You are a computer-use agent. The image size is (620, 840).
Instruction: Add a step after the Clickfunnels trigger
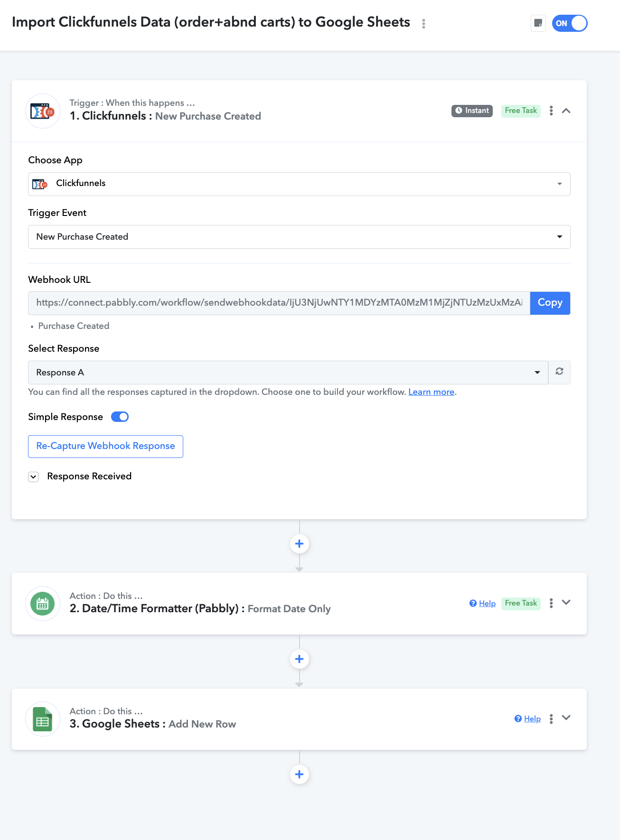coord(299,544)
